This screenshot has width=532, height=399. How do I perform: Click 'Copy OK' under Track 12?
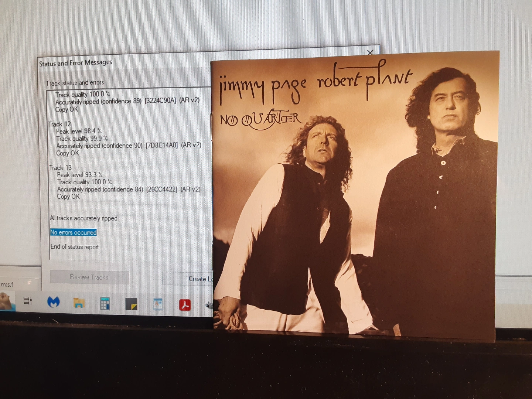point(68,153)
